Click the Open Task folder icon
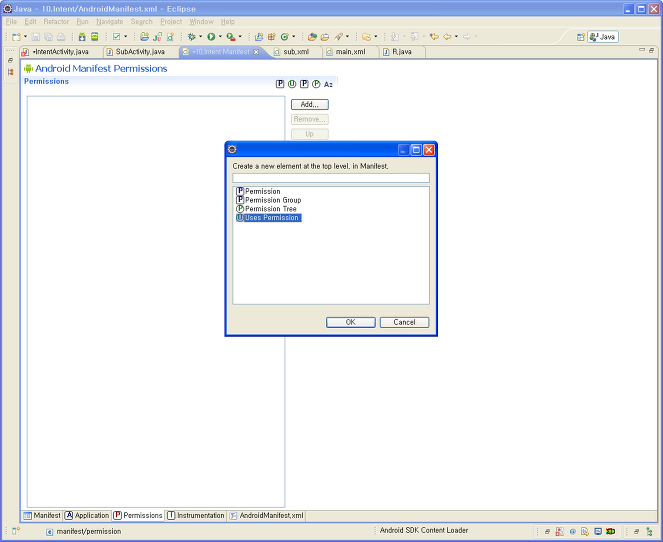 (x=325, y=37)
